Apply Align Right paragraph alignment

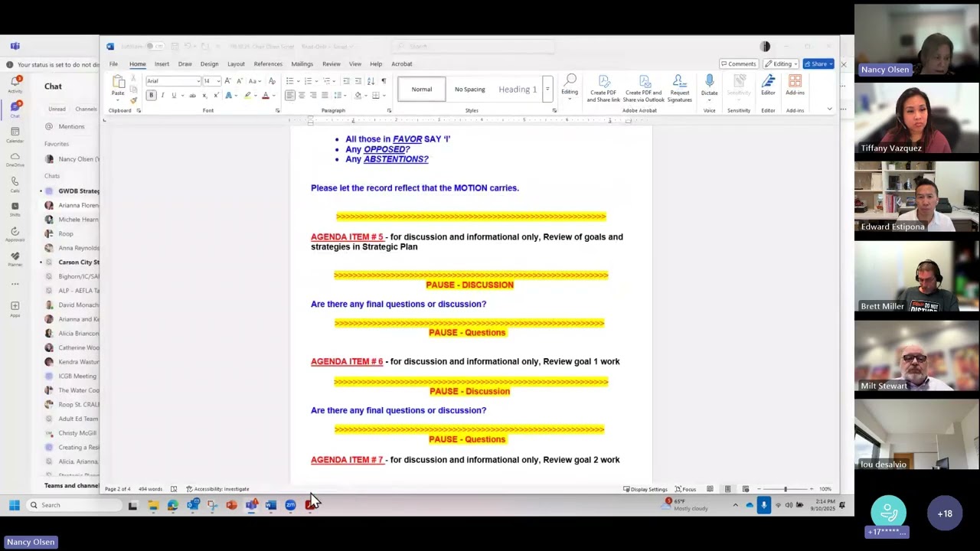click(x=313, y=96)
